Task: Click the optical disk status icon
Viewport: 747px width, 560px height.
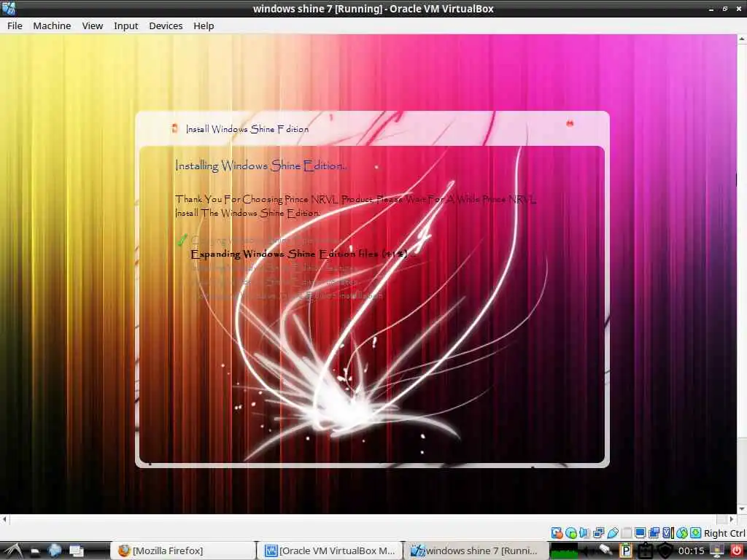Action: (570, 533)
